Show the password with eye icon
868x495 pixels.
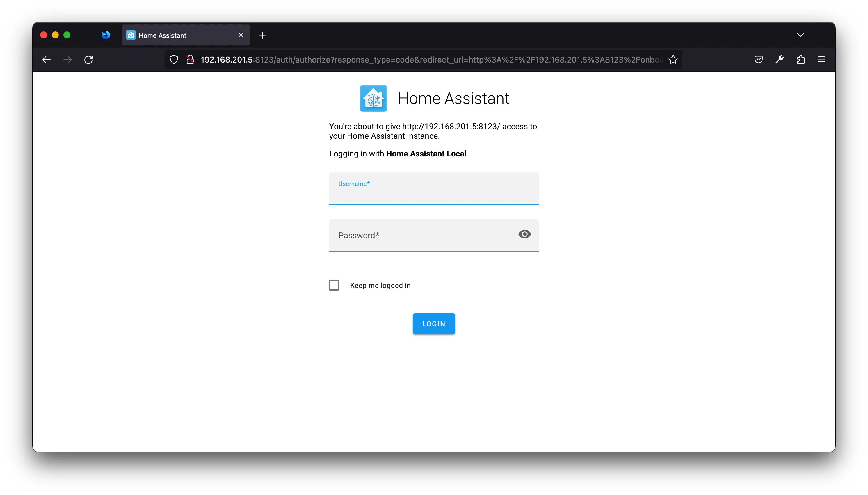[x=524, y=234]
